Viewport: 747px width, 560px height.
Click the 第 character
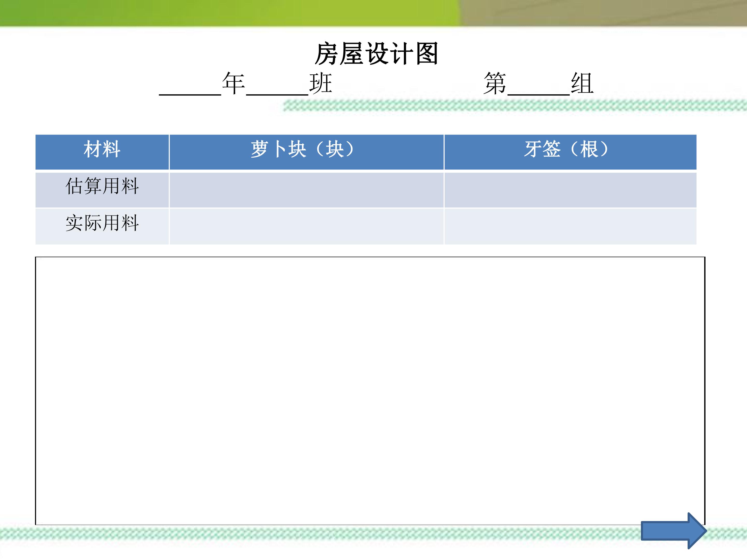[495, 83]
